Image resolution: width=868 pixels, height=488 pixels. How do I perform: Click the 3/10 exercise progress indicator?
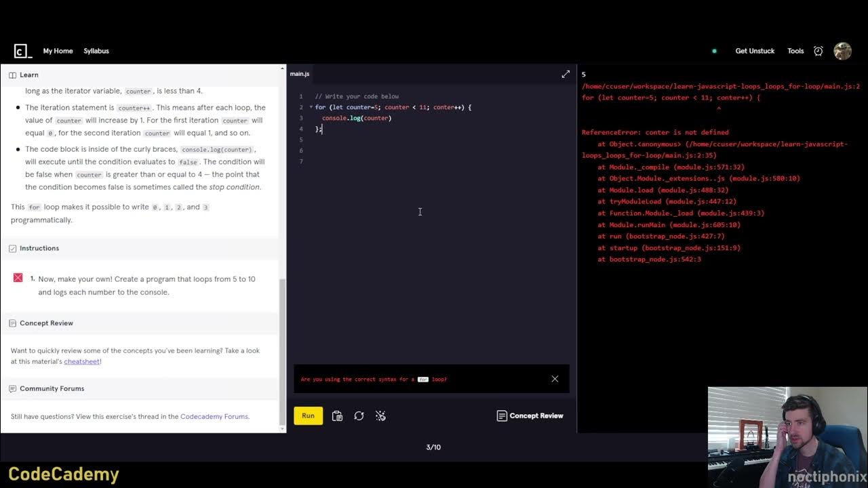tap(433, 447)
